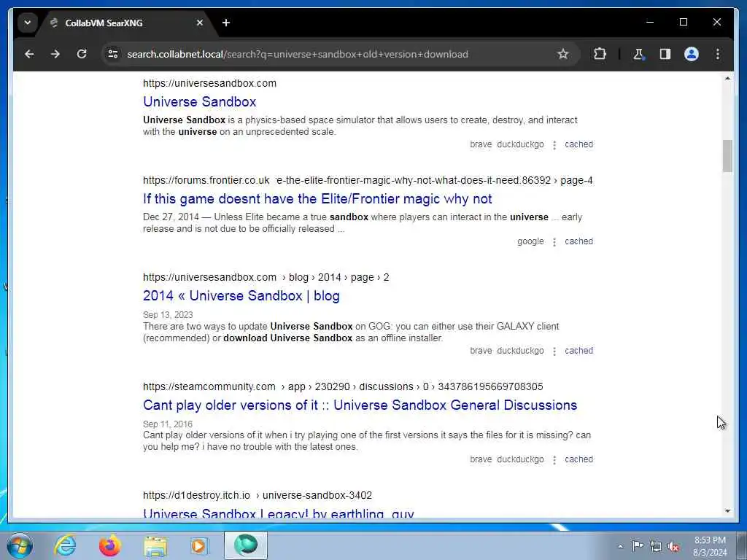Open the Universe Sandbox result link
This screenshot has width=747, height=560.
[200, 102]
